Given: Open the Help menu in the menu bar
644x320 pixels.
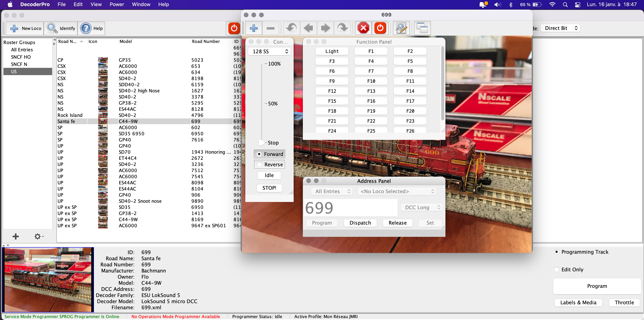Looking at the screenshot, I should click(163, 4).
